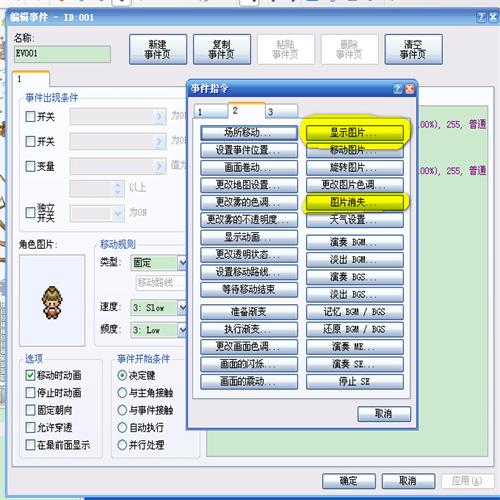Enable the first 开关 condition checkbox
The image size is (500, 500).
pos(30,116)
